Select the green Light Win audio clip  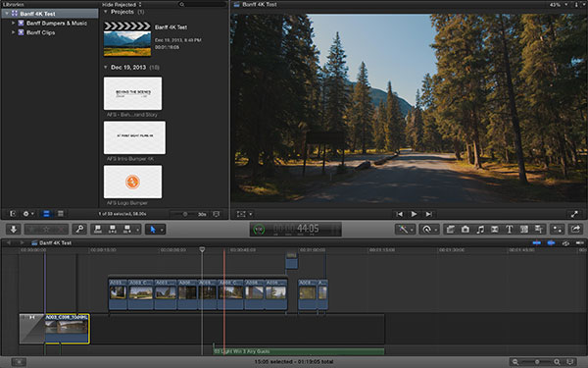[299, 351]
